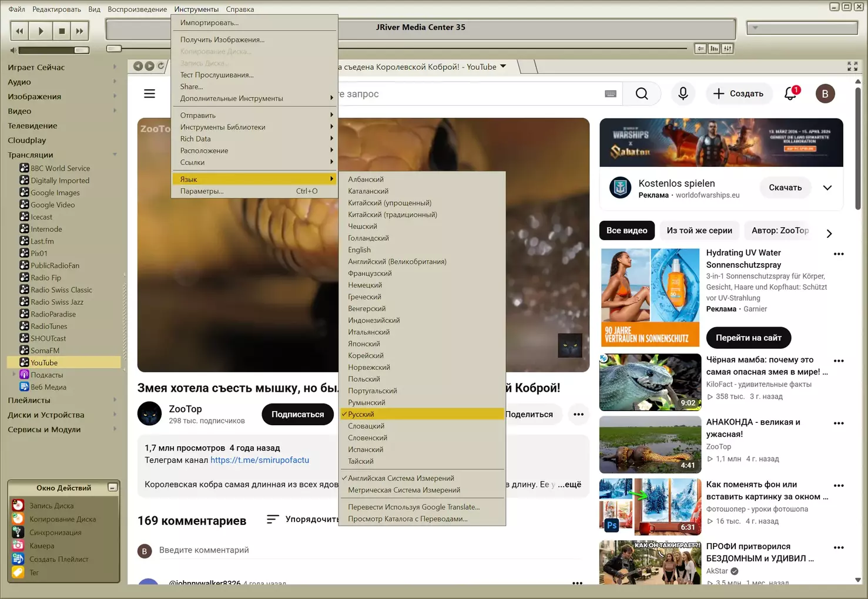The width and height of the screenshot is (868, 599).
Task: Open the Black Mamba video thumbnail
Action: pos(650,382)
